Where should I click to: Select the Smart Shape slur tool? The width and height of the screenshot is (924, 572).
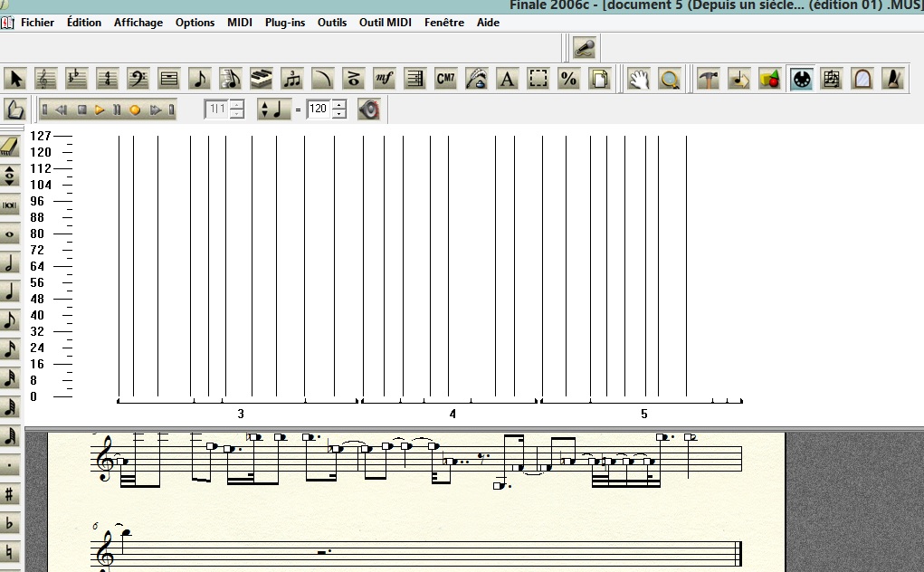click(x=321, y=79)
